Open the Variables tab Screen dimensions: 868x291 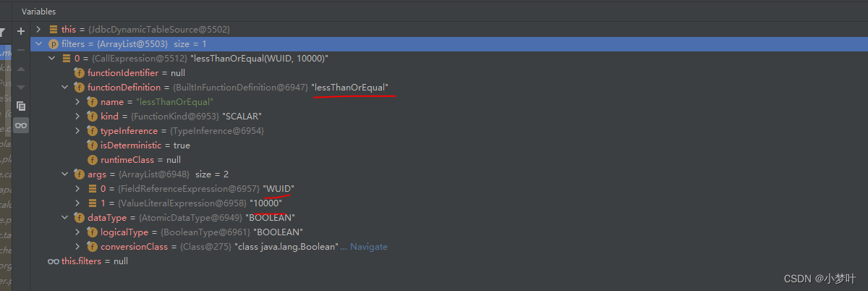click(38, 12)
